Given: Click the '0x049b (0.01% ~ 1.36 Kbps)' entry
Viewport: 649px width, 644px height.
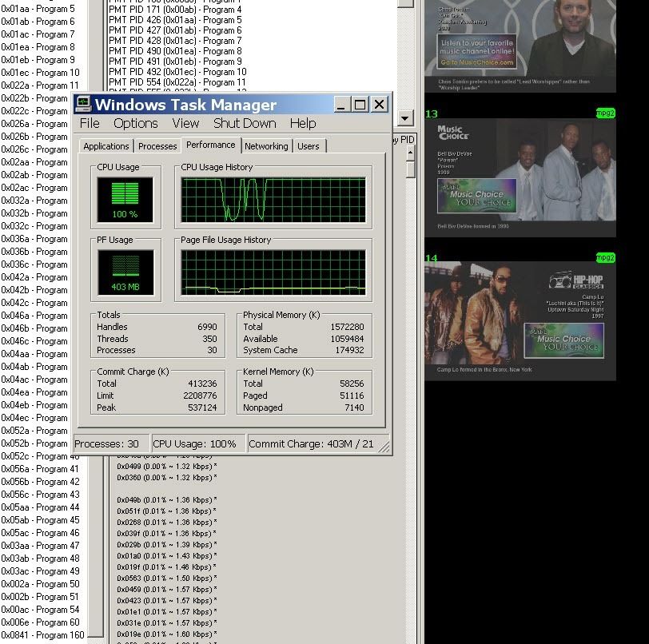Looking at the screenshot, I should (167, 500).
